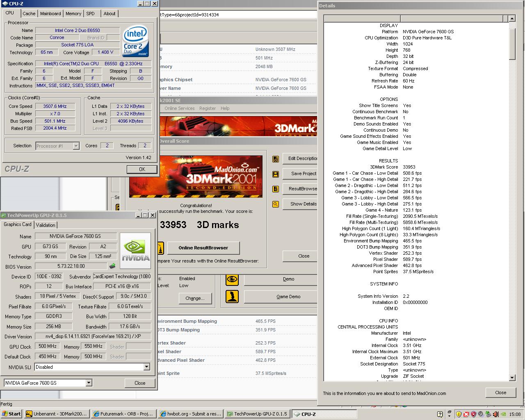Click the Core Speed value 3507.6 MHz
This screenshot has height=420, width=525.
pos(55,106)
